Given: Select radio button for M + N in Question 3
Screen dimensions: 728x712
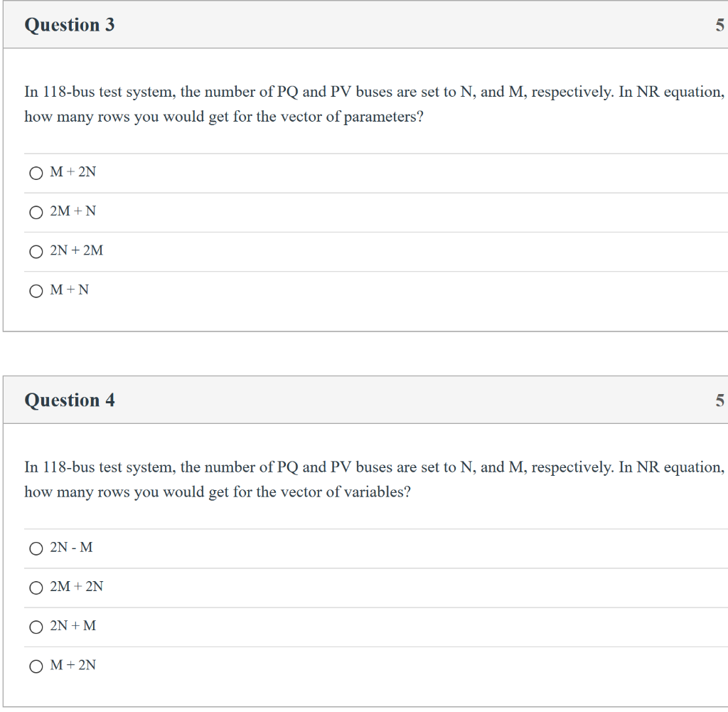Looking at the screenshot, I should [36, 290].
